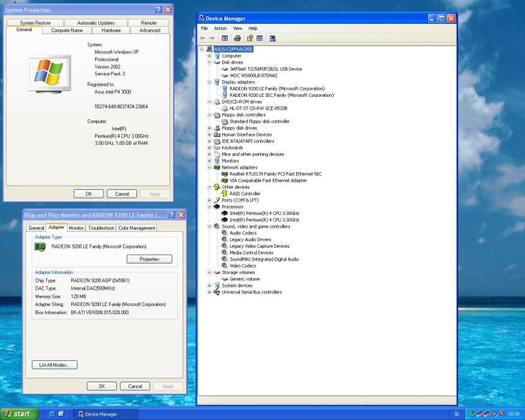This screenshot has width=525, height=420.
Task: Click the adapter Properties button
Action: [149, 259]
